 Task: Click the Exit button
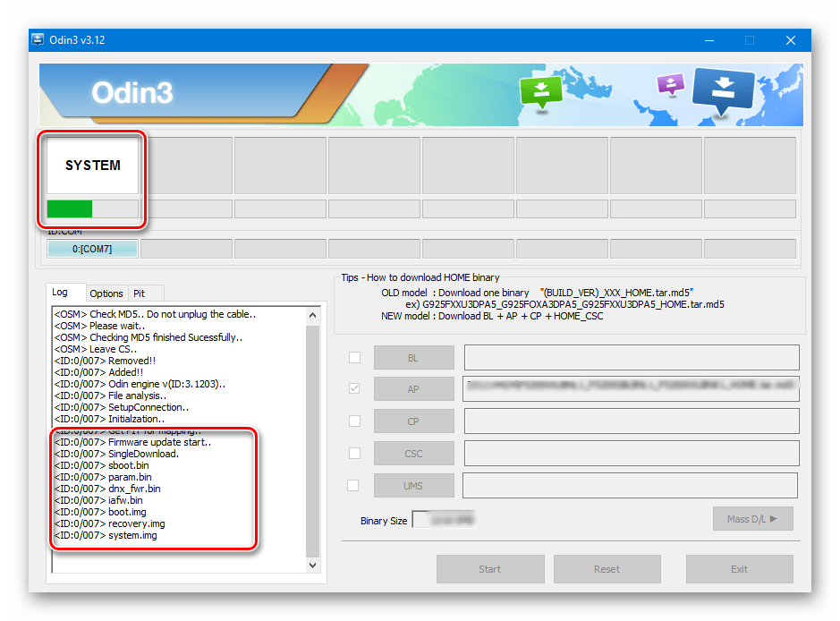[x=739, y=569]
